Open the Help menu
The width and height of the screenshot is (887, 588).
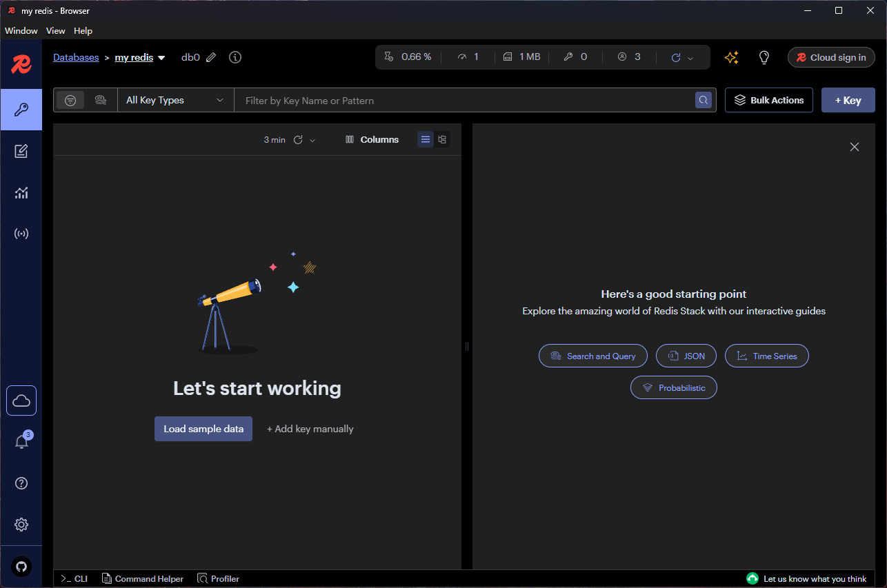(83, 31)
